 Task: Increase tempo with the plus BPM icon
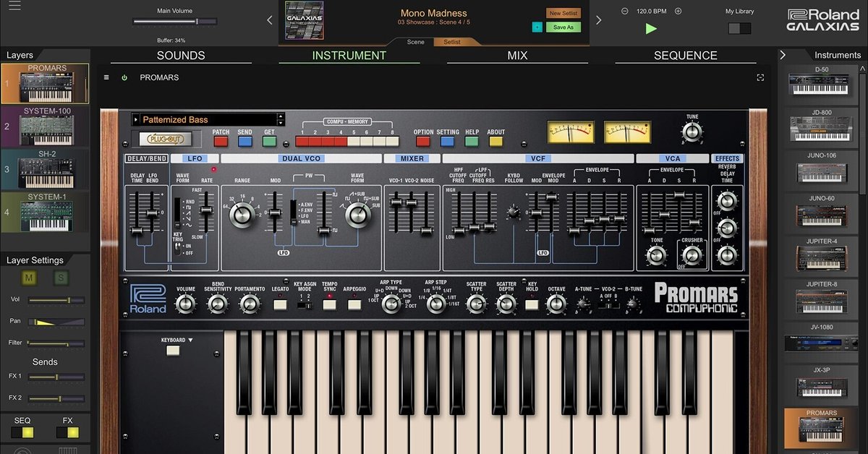[x=678, y=11]
